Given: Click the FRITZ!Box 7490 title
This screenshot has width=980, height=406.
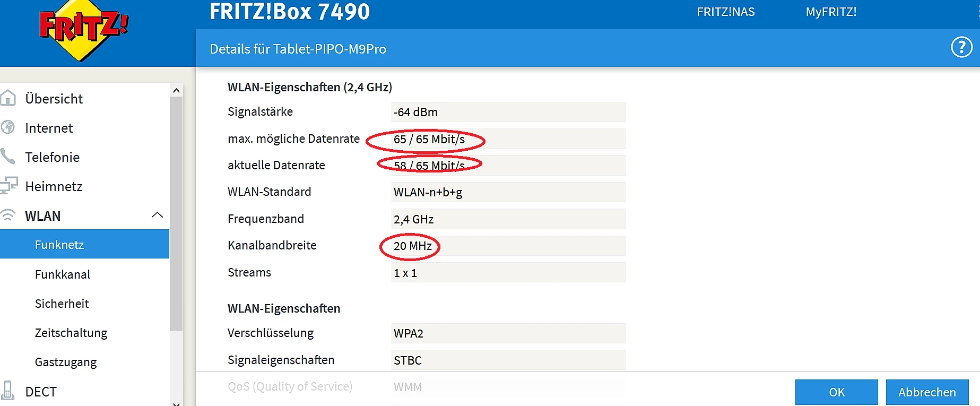Looking at the screenshot, I should (290, 12).
